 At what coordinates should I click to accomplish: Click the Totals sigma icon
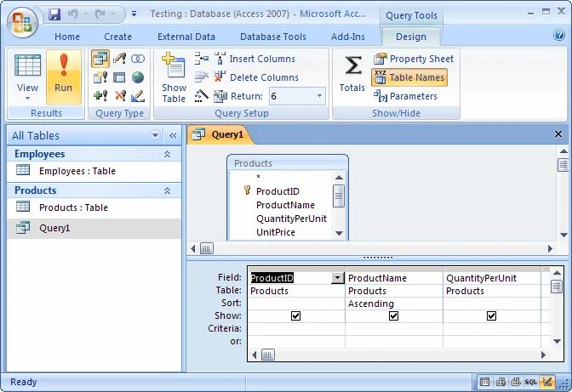point(352,72)
